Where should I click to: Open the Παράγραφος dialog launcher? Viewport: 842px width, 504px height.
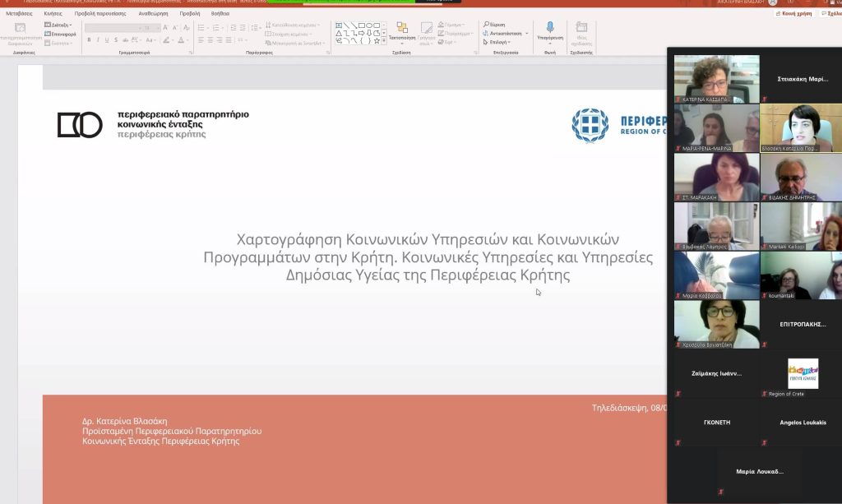(328, 53)
